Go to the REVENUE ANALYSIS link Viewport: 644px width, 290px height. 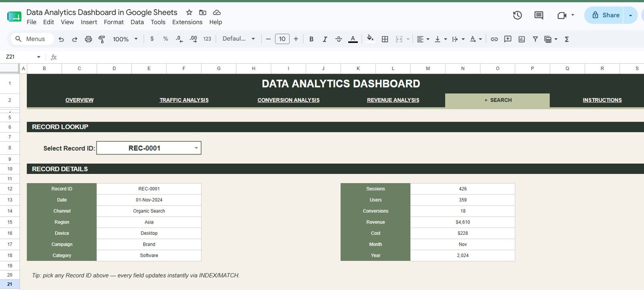[x=393, y=100]
